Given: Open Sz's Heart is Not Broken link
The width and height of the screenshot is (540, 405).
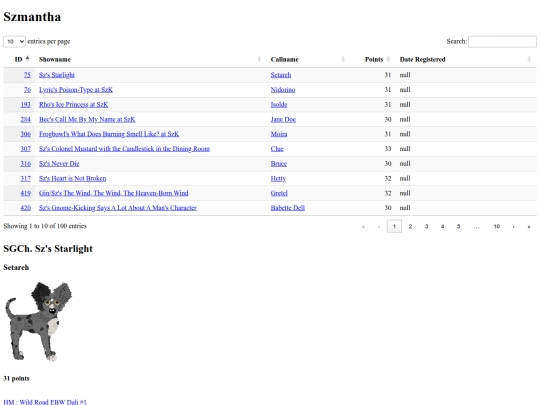Looking at the screenshot, I should (x=72, y=178).
